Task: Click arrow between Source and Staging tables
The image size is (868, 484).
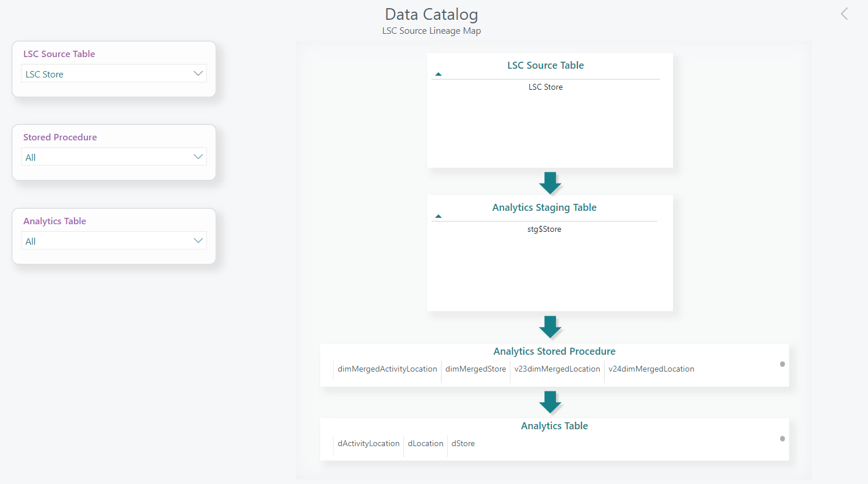Action: [550, 183]
